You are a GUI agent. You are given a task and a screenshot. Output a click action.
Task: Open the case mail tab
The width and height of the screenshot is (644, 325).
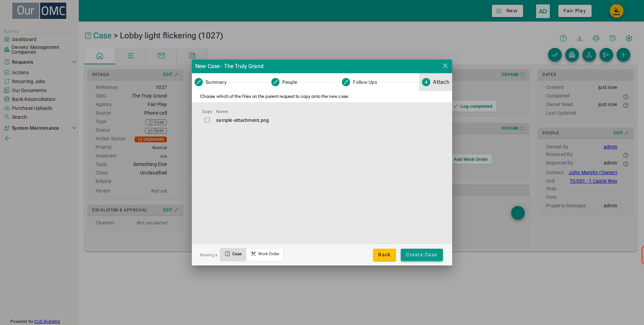pyautogui.click(x=161, y=56)
